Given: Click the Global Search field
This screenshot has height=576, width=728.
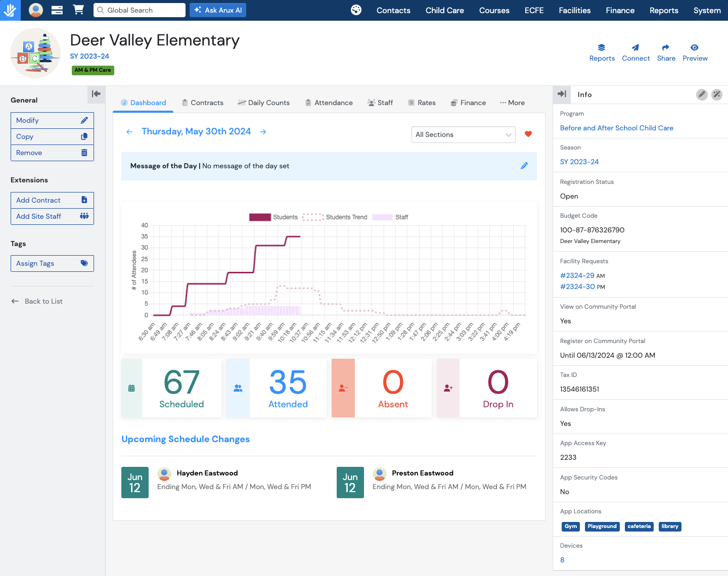Looking at the screenshot, I should (x=140, y=10).
